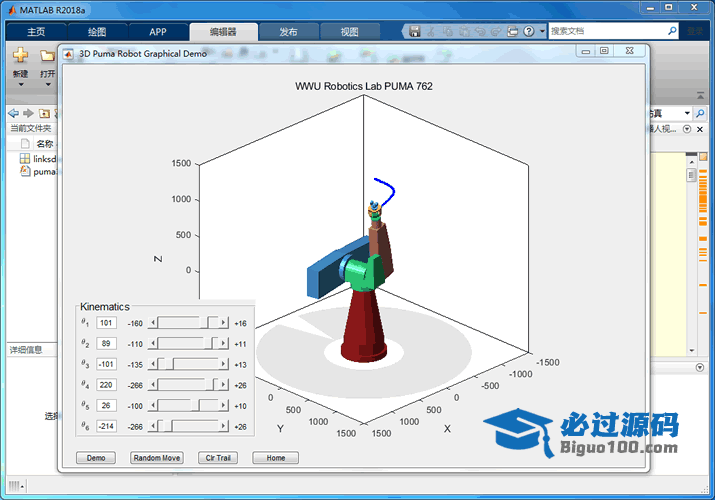Go back with the blue left arrow
The height and width of the screenshot is (500, 715).
(x=14, y=113)
